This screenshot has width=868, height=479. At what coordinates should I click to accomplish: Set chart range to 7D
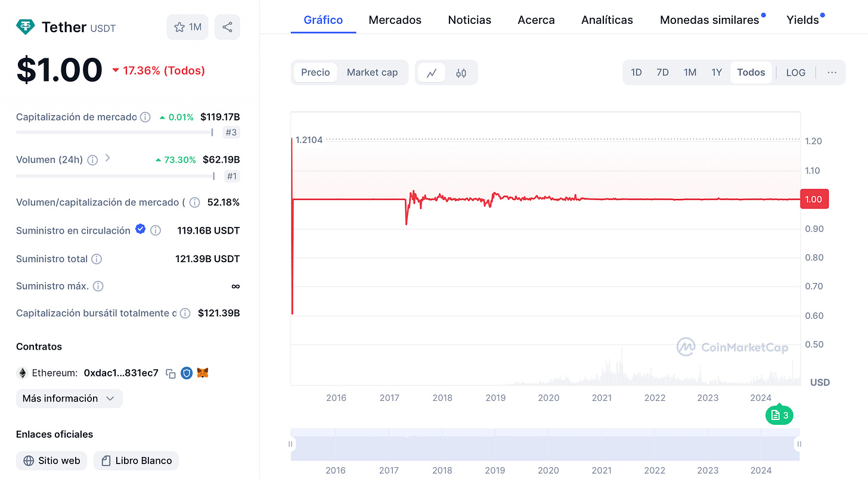[662, 72]
